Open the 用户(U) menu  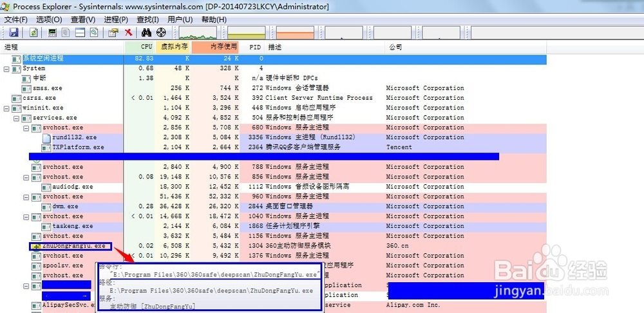[180, 19]
